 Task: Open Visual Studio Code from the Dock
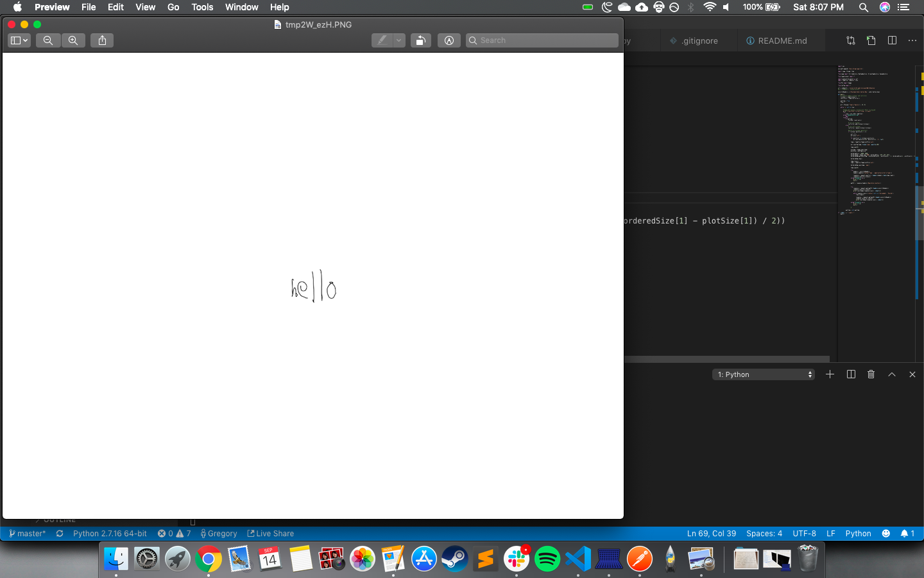click(578, 559)
